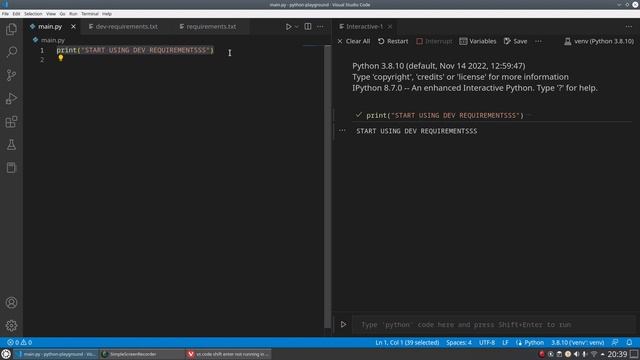Open the Variables viewer

click(x=478, y=41)
